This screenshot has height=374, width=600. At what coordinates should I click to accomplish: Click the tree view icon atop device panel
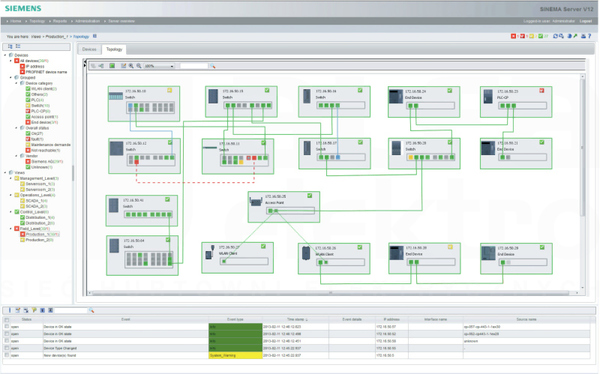(10, 46)
